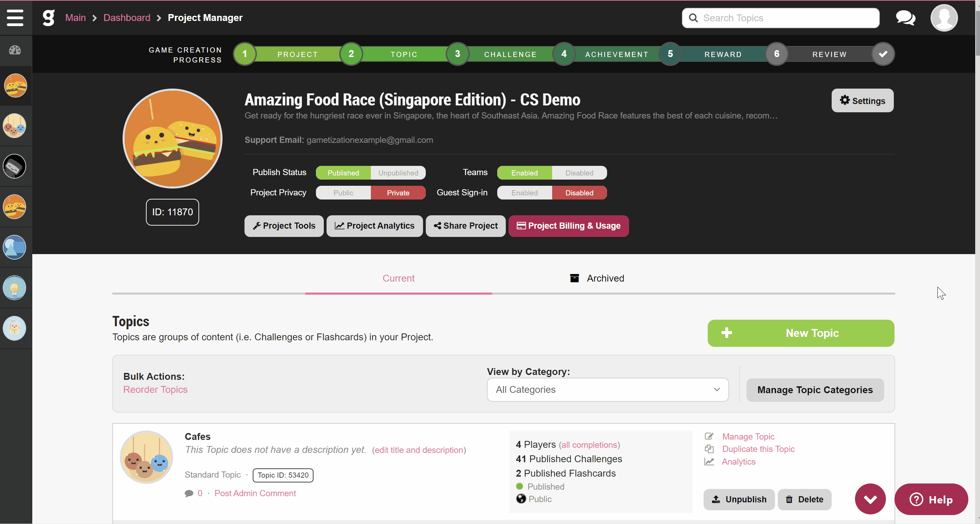The image size is (980, 524).
Task: Set Teams to Disabled
Action: [x=579, y=173]
